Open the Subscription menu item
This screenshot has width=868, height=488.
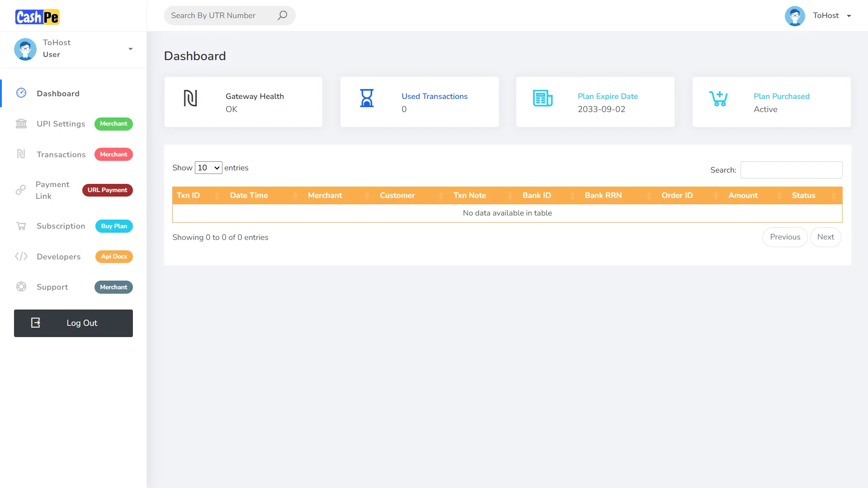pos(61,226)
